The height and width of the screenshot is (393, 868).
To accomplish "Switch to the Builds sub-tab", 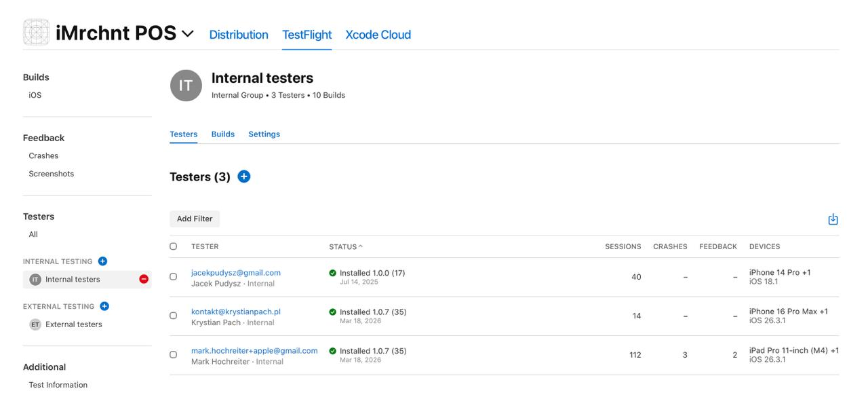I will 223,134.
